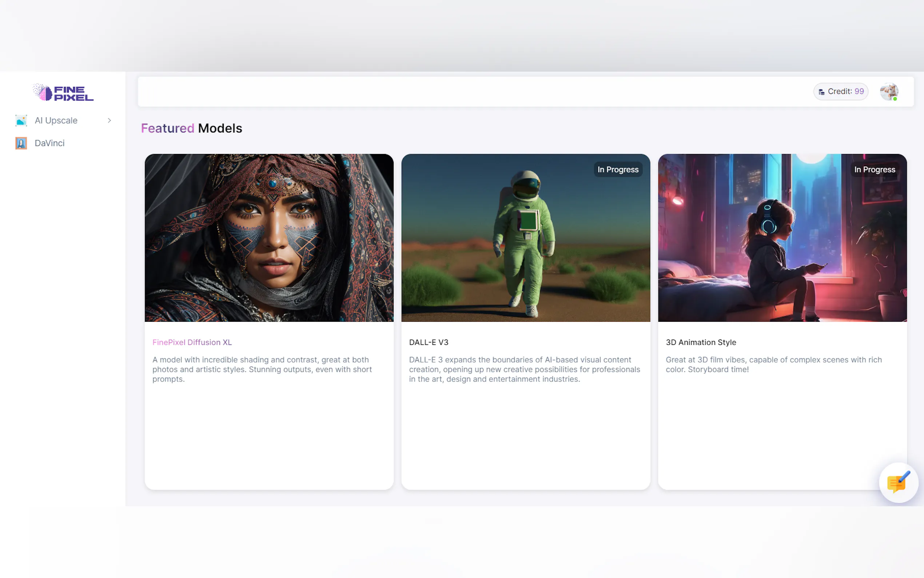The height and width of the screenshot is (578, 924).
Task: Open the DaVinci menu item
Action: click(50, 143)
